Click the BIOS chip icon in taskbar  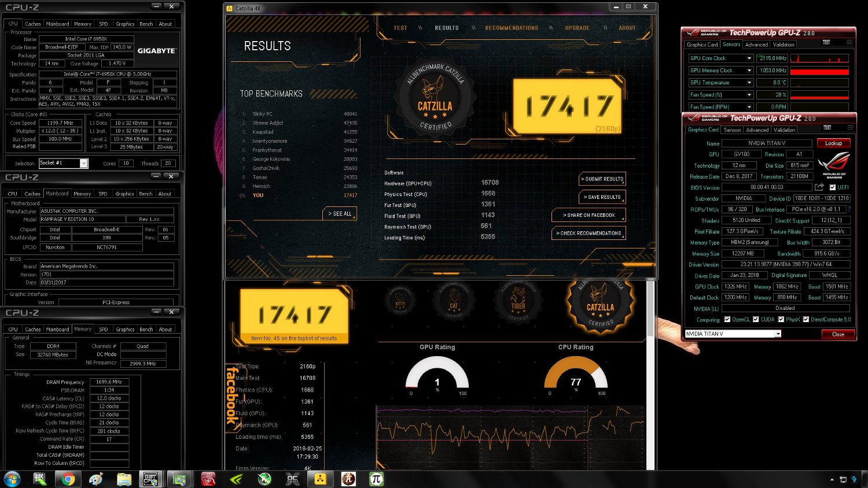(x=40, y=479)
